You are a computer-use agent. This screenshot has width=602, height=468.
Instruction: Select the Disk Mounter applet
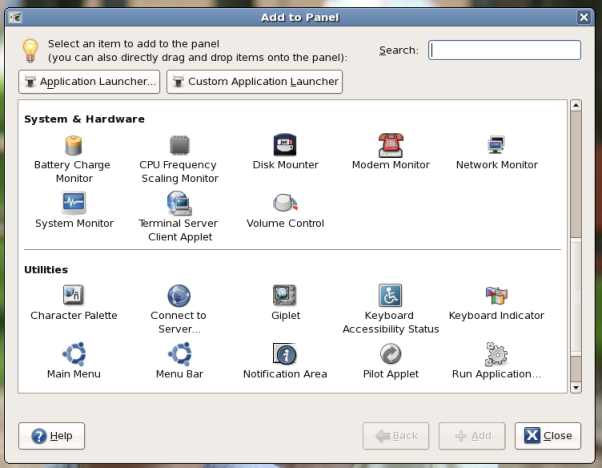(x=285, y=146)
